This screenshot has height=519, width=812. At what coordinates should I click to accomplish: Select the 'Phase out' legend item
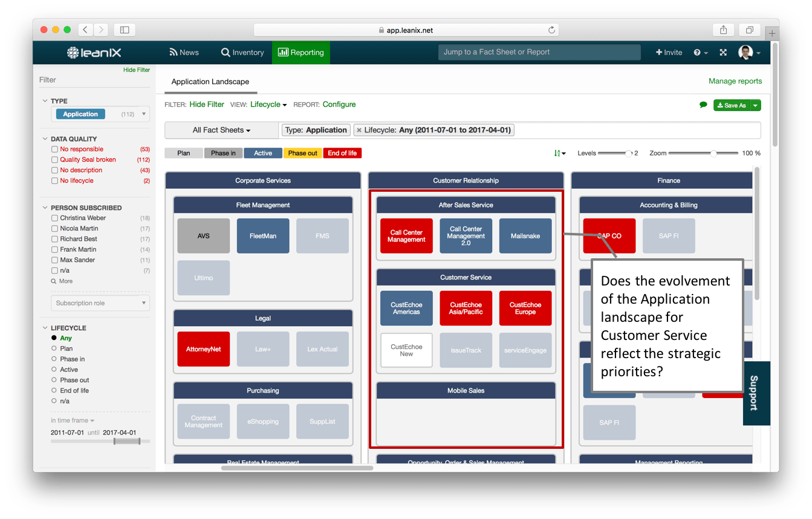click(302, 153)
